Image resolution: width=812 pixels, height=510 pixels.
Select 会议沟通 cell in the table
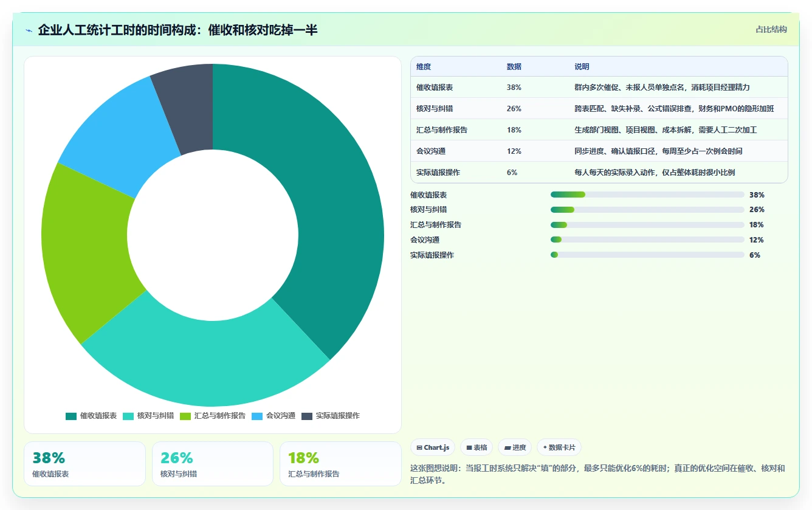point(431,151)
